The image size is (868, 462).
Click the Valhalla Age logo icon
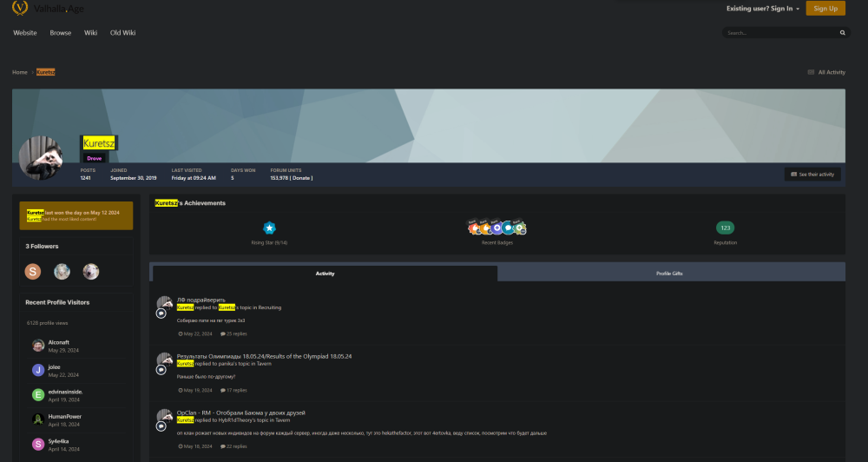21,9
